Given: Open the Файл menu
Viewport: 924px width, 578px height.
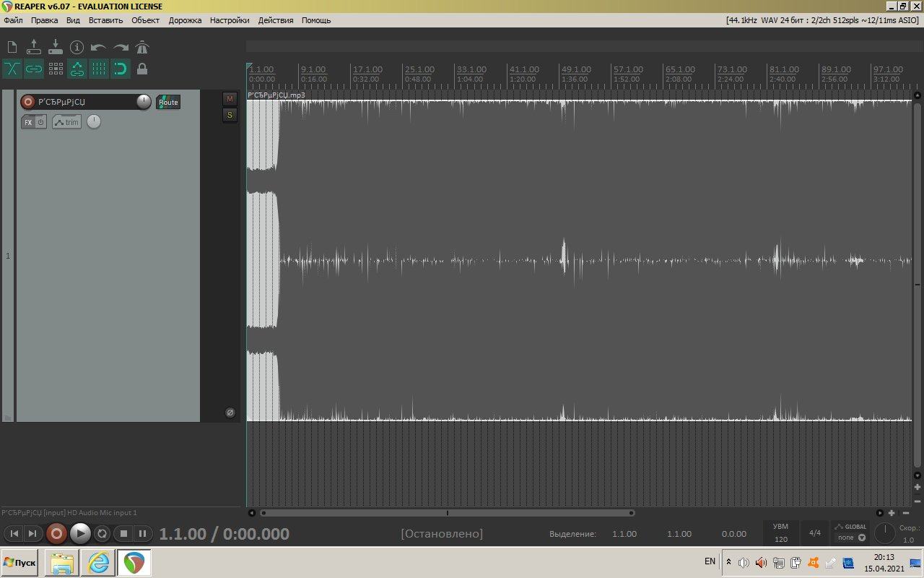Looking at the screenshot, I should click(13, 20).
